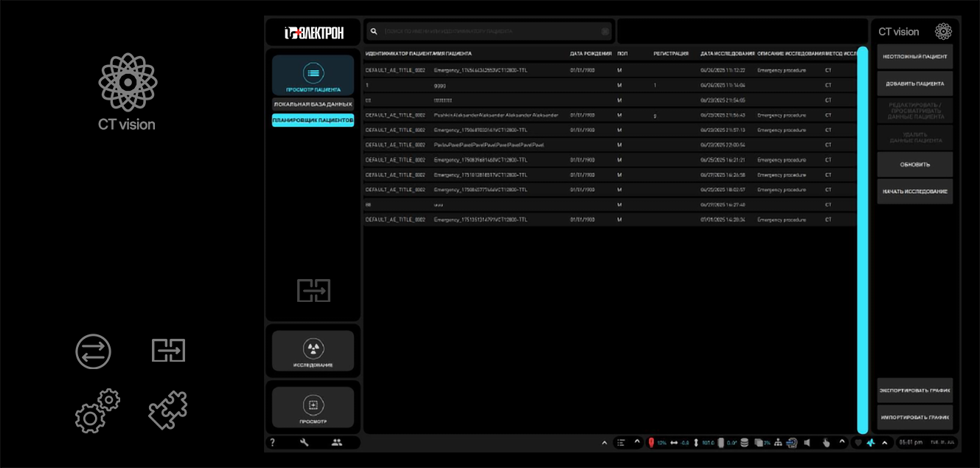Sort by ДАТА РОЖДЕНИЯ column header

(x=591, y=53)
